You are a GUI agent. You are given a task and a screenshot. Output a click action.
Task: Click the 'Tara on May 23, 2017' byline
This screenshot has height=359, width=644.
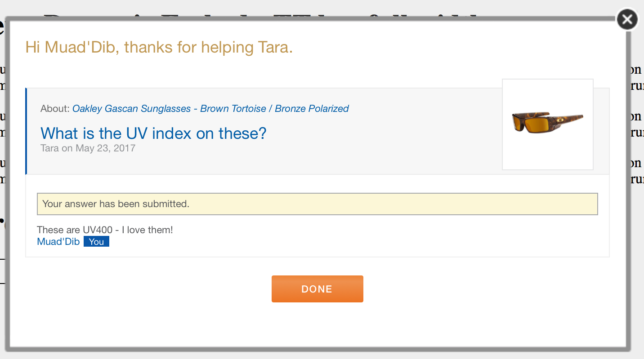[x=88, y=148]
